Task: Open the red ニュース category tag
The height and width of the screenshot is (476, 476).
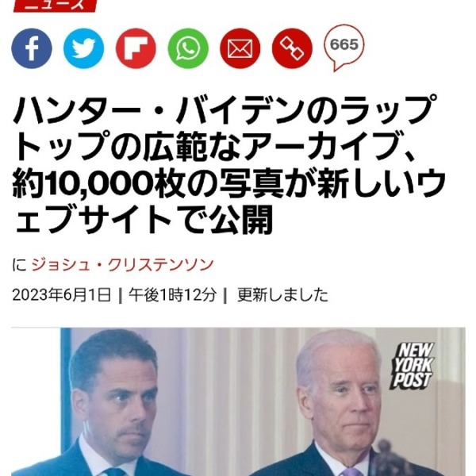Action: [55, 6]
